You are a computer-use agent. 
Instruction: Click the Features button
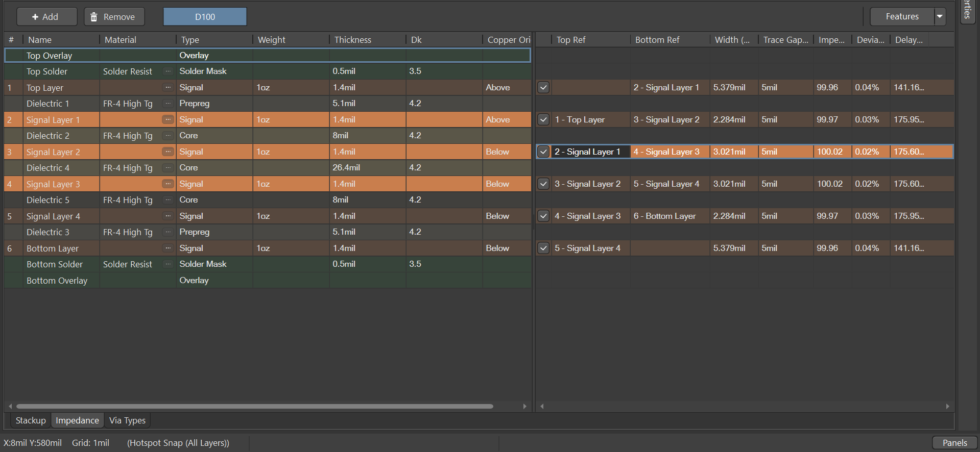coord(902,16)
